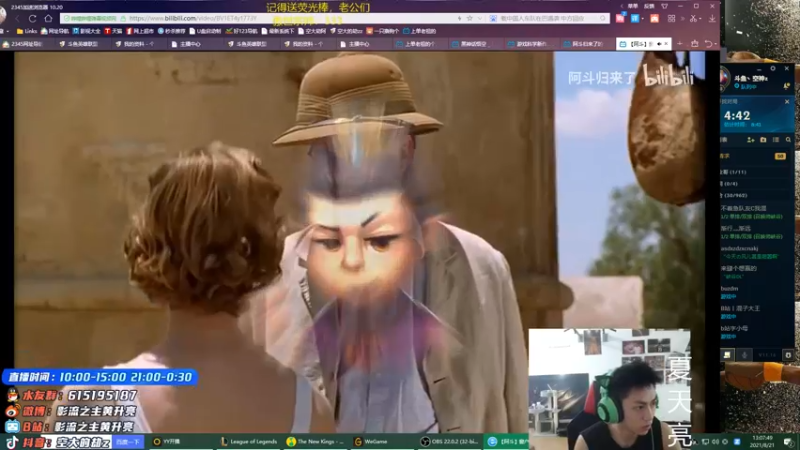Open League chat panel icon

[x=727, y=355]
